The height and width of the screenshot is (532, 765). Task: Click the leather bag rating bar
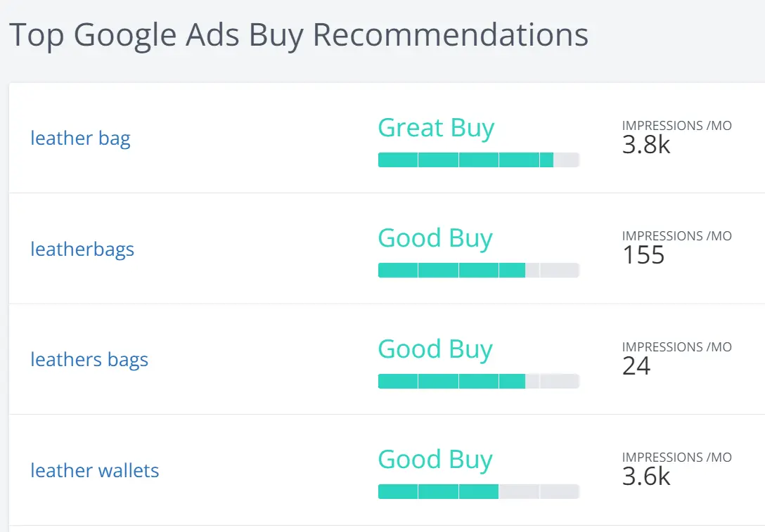(x=478, y=160)
